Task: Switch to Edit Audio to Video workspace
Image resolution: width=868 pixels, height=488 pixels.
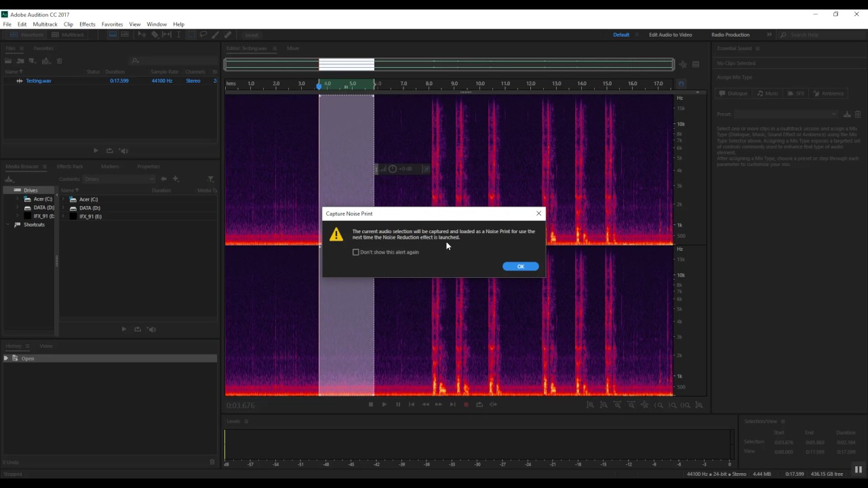Action: 671,35
